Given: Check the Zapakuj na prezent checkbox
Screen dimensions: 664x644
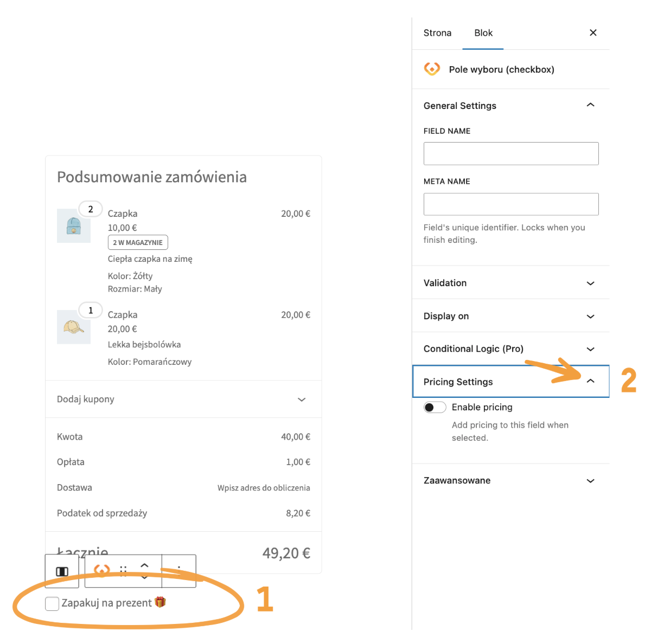Looking at the screenshot, I should pyautogui.click(x=52, y=603).
